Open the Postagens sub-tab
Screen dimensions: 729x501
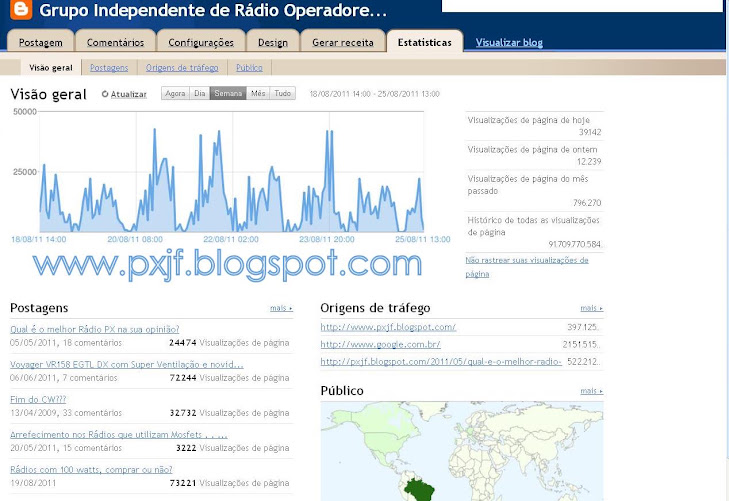pos(109,67)
